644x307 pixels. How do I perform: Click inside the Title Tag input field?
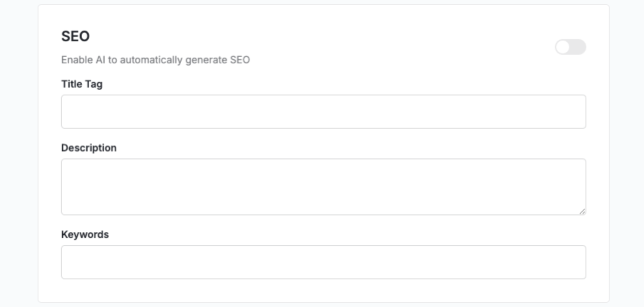pos(323,112)
